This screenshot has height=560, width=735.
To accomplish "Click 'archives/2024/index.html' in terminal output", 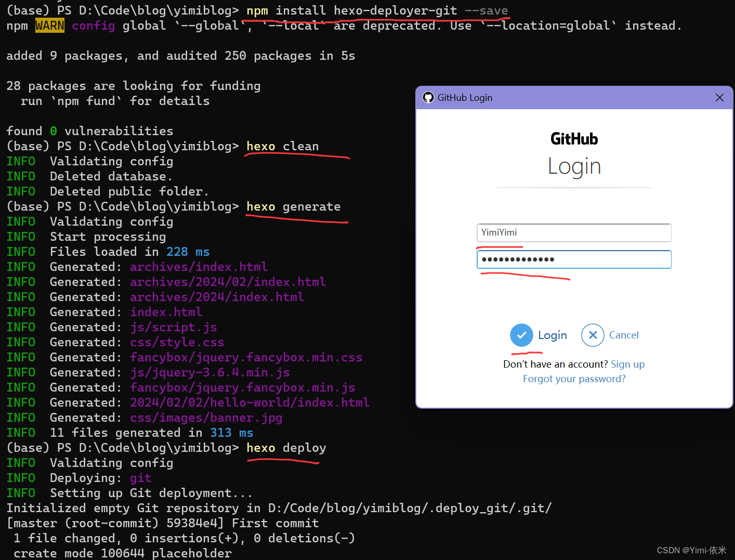I will [x=217, y=297].
